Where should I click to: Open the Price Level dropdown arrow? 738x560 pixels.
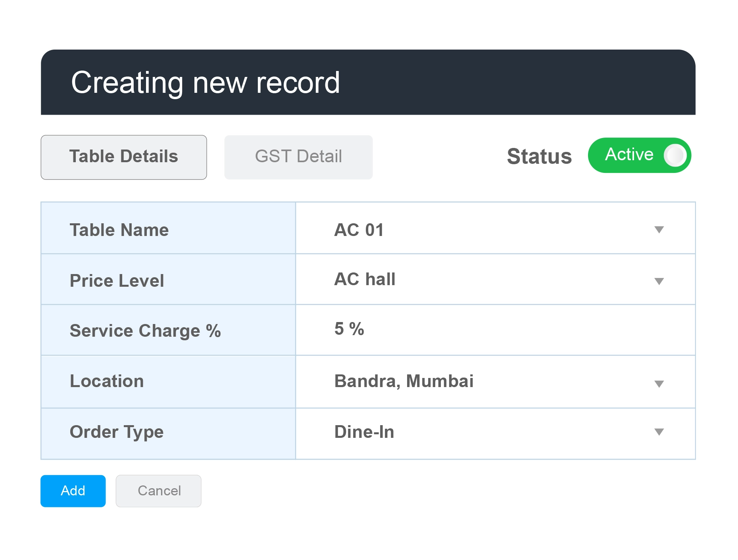[659, 281]
